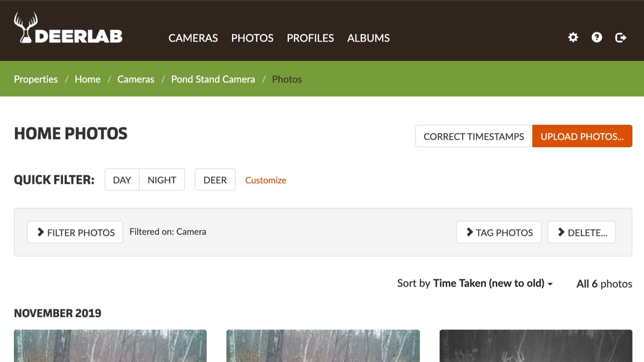Open the ALBUMS menu item
This screenshot has width=644, height=362.
click(368, 38)
